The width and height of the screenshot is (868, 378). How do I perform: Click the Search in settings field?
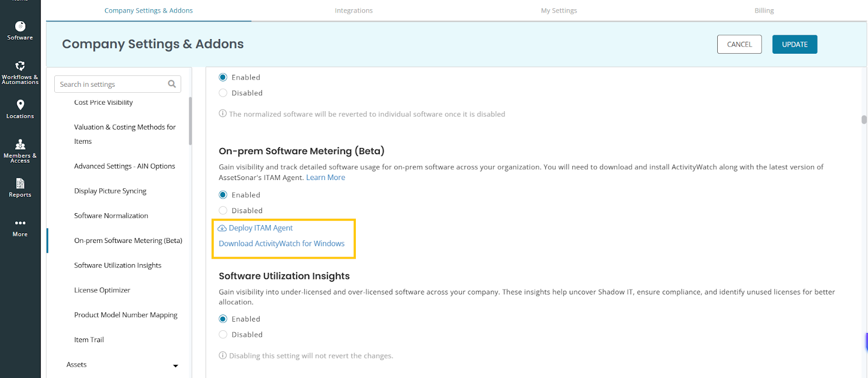click(x=111, y=84)
